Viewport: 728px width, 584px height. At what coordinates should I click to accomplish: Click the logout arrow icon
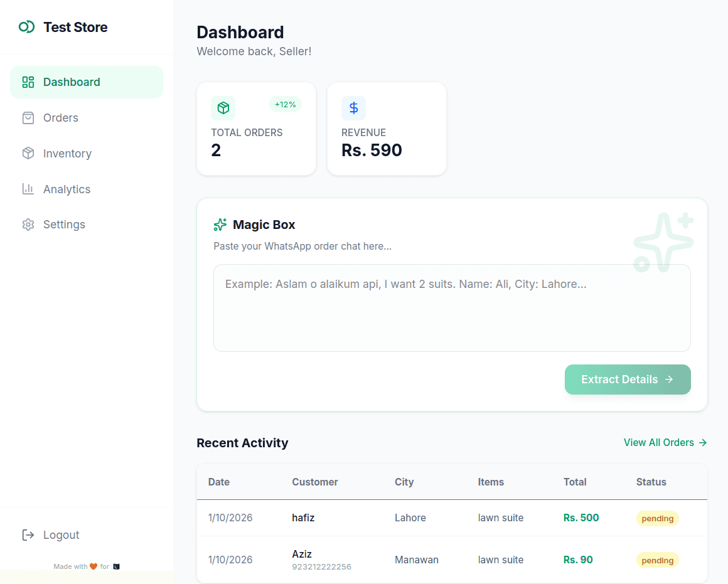pyautogui.click(x=28, y=534)
